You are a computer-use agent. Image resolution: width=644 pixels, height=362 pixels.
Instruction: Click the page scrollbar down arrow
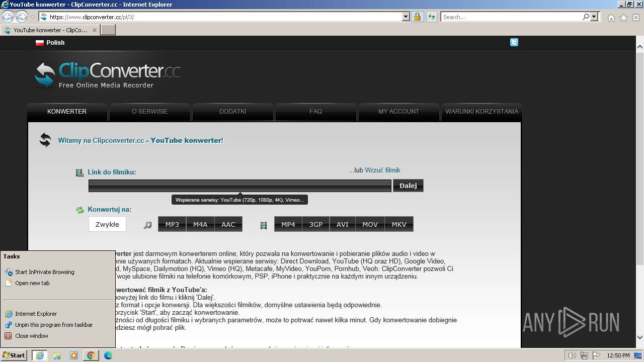[x=640, y=337]
